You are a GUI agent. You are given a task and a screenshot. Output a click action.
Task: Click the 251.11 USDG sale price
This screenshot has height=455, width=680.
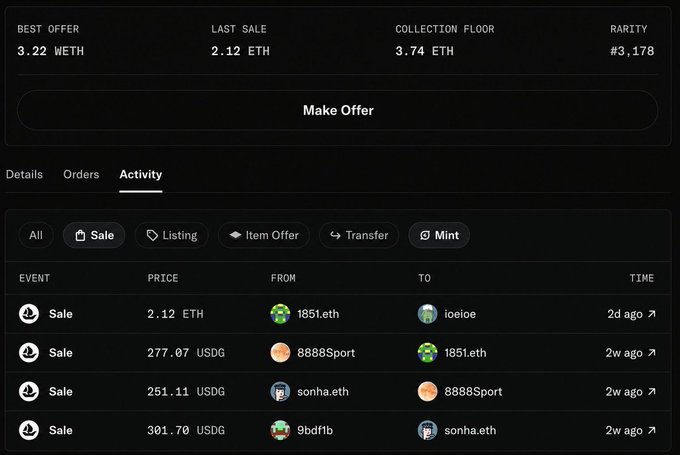186,391
